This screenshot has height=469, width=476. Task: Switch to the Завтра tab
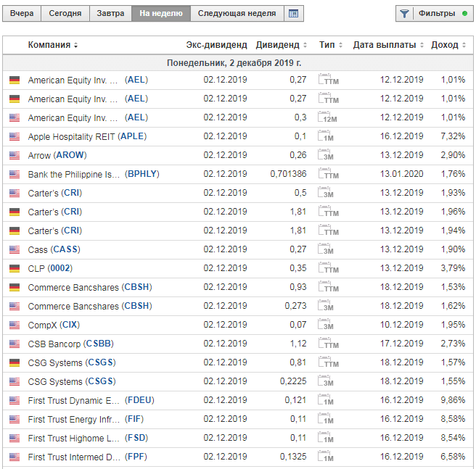tap(110, 14)
